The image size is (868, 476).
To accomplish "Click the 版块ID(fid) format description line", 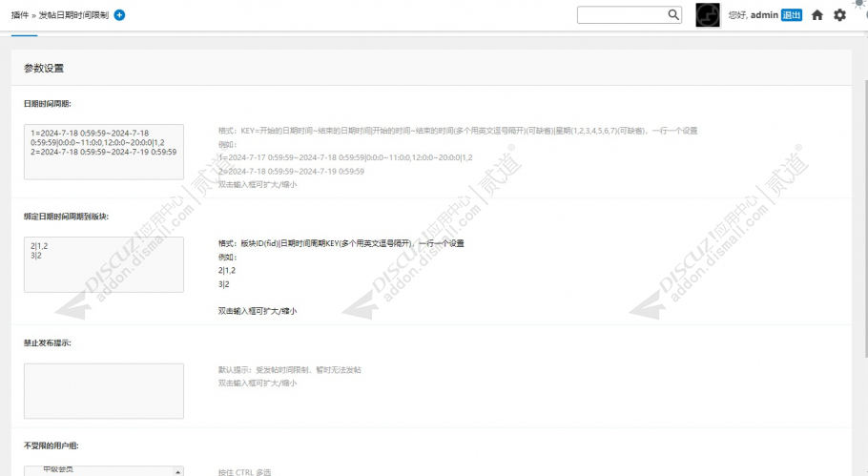I will click(x=341, y=243).
